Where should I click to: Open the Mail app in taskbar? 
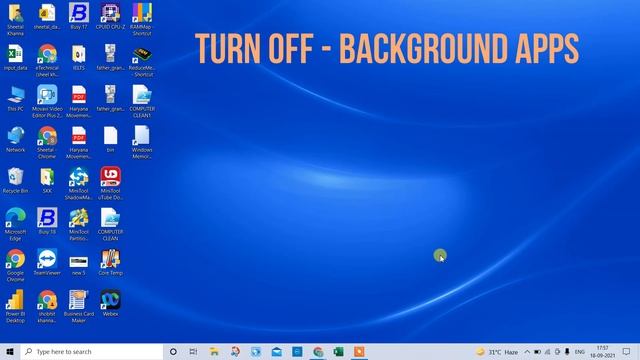click(276, 351)
